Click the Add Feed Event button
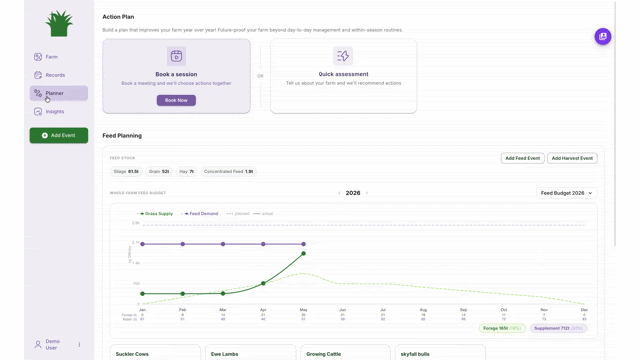640x360 pixels. pyautogui.click(x=522, y=158)
